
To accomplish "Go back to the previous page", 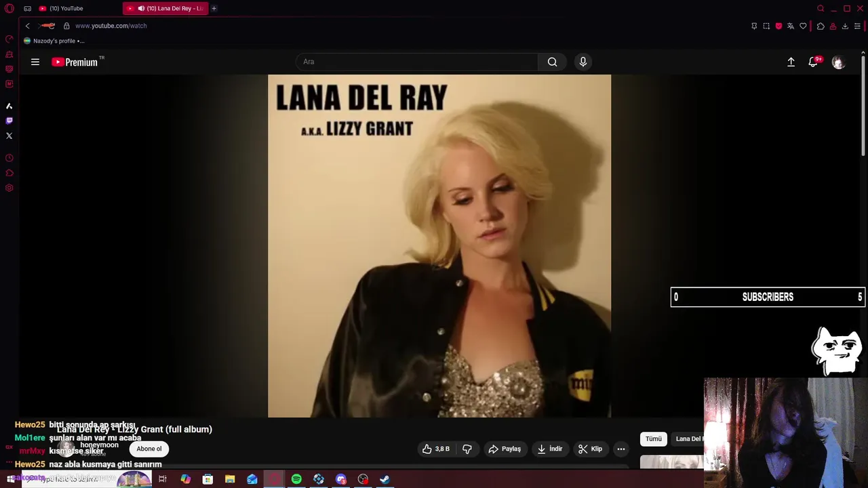I will pos(27,26).
